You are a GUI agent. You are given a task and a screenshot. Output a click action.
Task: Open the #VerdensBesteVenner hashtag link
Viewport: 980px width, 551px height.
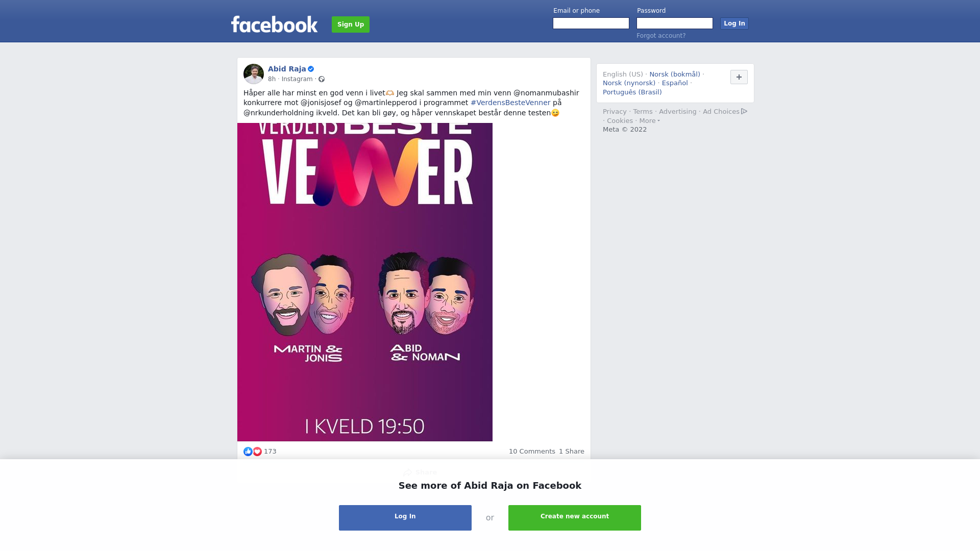(510, 103)
